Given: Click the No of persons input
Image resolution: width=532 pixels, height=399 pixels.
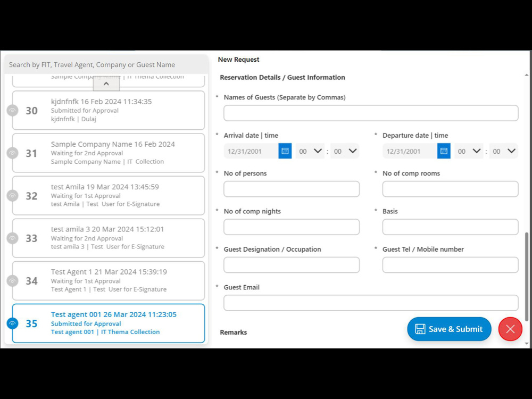Looking at the screenshot, I should 292,189.
